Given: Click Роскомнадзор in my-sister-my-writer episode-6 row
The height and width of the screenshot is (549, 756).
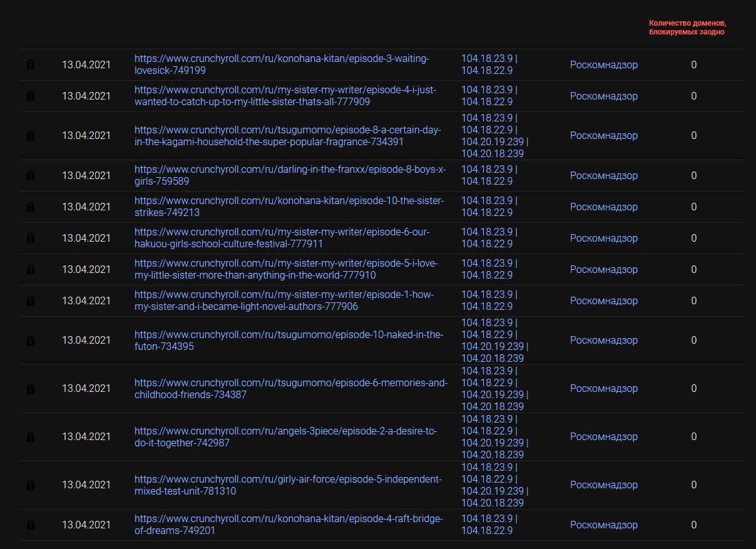Looking at the screenshot, I should coord(604,238).
